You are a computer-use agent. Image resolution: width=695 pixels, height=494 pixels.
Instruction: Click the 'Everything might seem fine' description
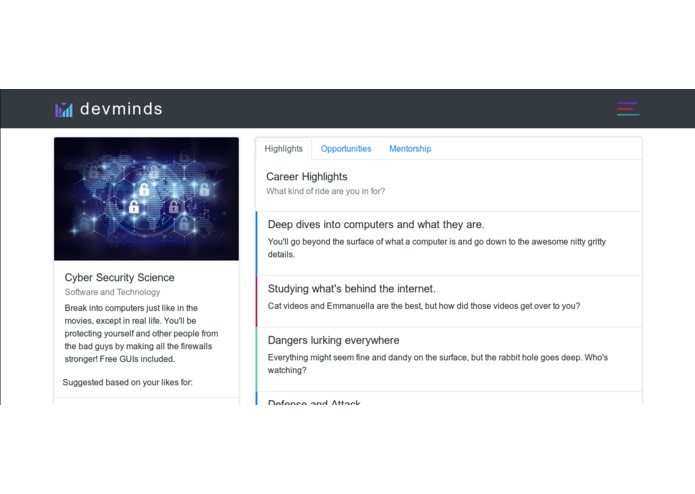438,364
